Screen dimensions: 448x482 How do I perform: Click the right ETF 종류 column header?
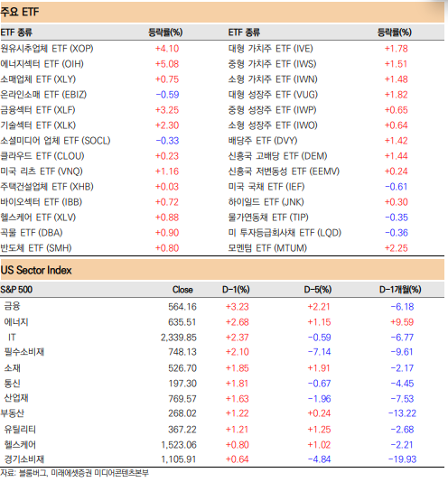point(244,32)
